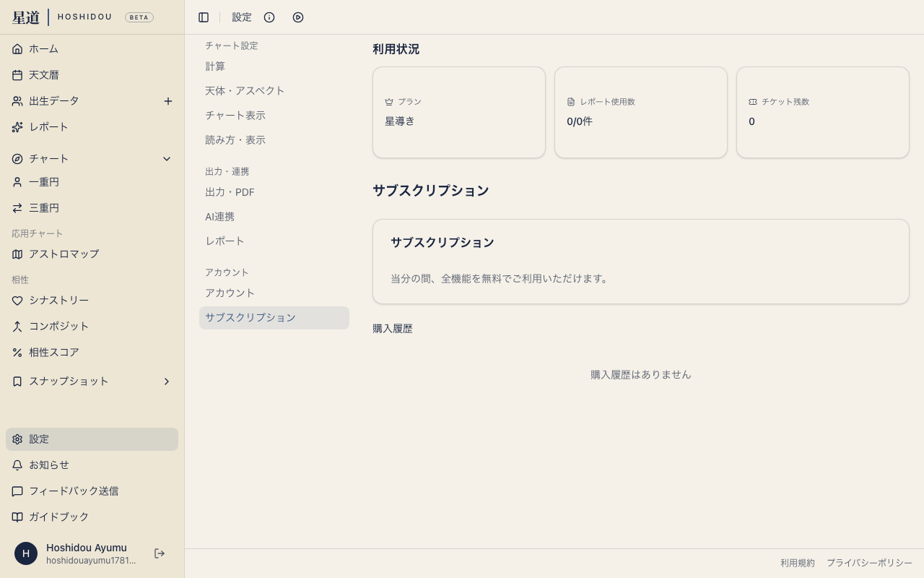Open 一重円 chart
The image size is (924, 578).
point(92,182)
